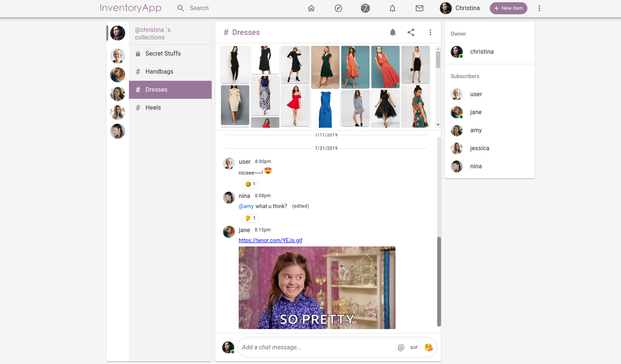Open the mail inbox envelope icon
621x364 pixels.
(419, 8)
